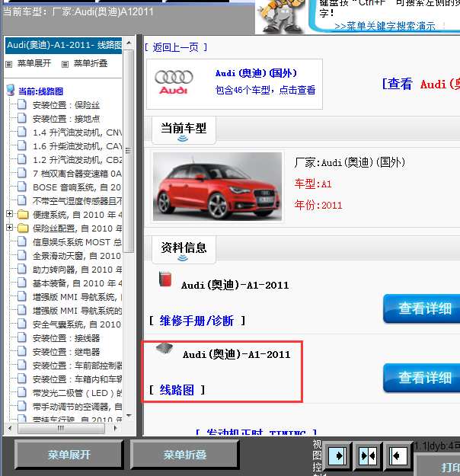Image resolution: width=460 pixels, height=476 pixels.
Task: Click 查看详细 button for 维修手册/诊断
Action: tap(422, 308)
